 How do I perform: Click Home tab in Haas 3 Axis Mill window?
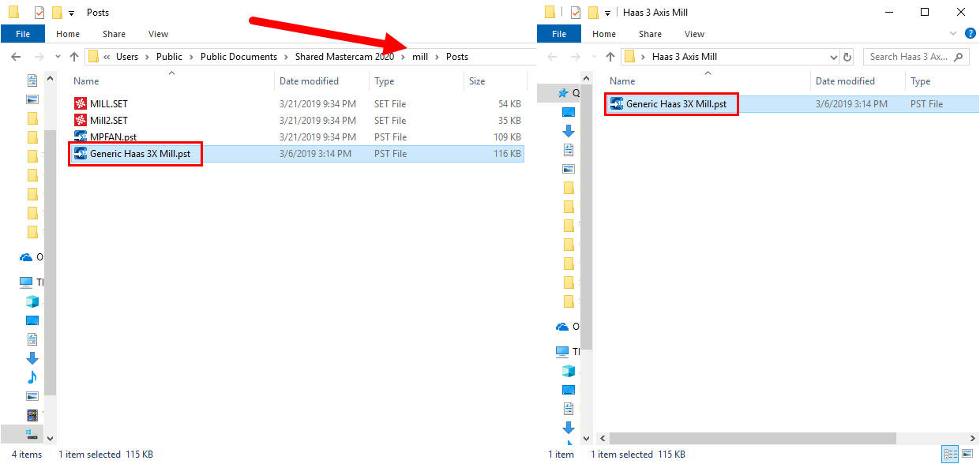click(x=604, y=34)
